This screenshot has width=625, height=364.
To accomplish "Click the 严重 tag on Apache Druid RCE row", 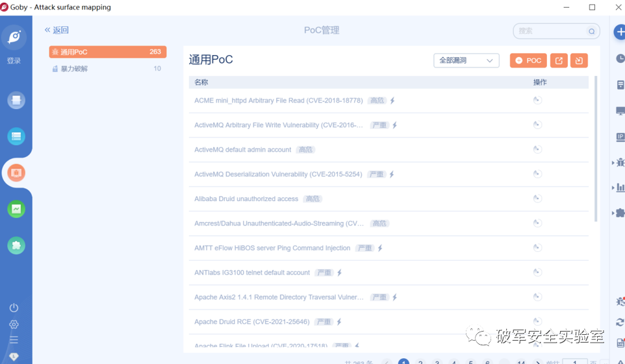I will pyautogui.click(x=324, y=322).
